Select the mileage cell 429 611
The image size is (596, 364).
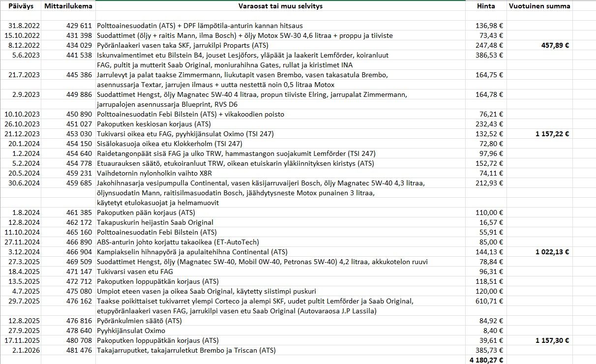click(68, 26)
